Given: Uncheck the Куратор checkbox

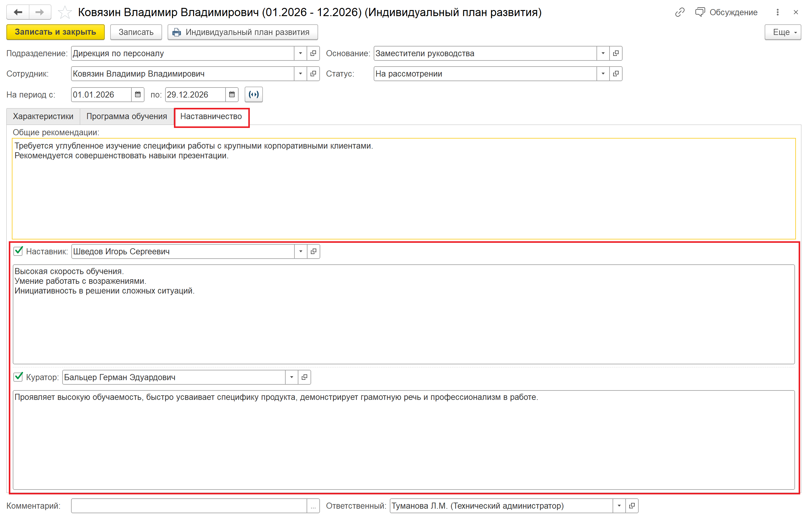Looking at the screenshot, I should point(18,377).
